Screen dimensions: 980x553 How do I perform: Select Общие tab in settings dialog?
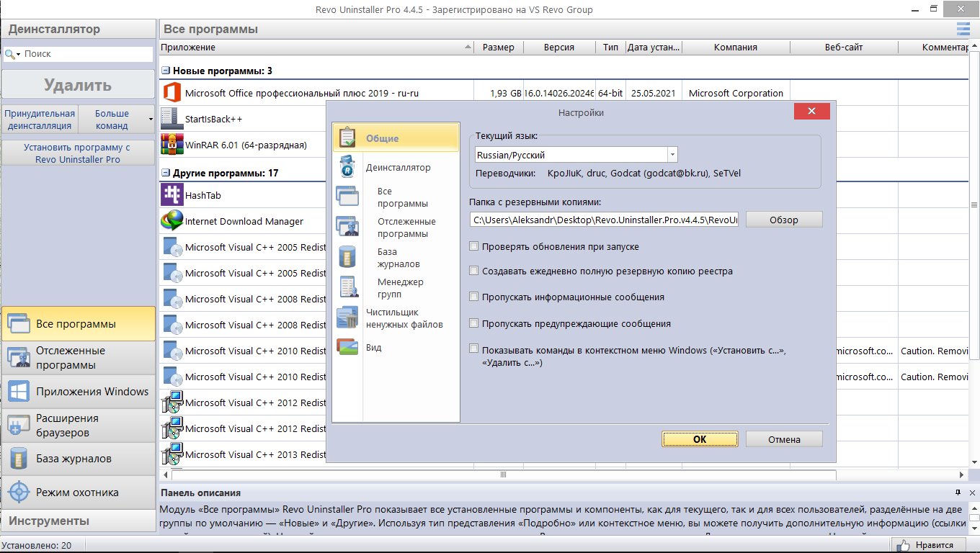(x=396, y=138)
